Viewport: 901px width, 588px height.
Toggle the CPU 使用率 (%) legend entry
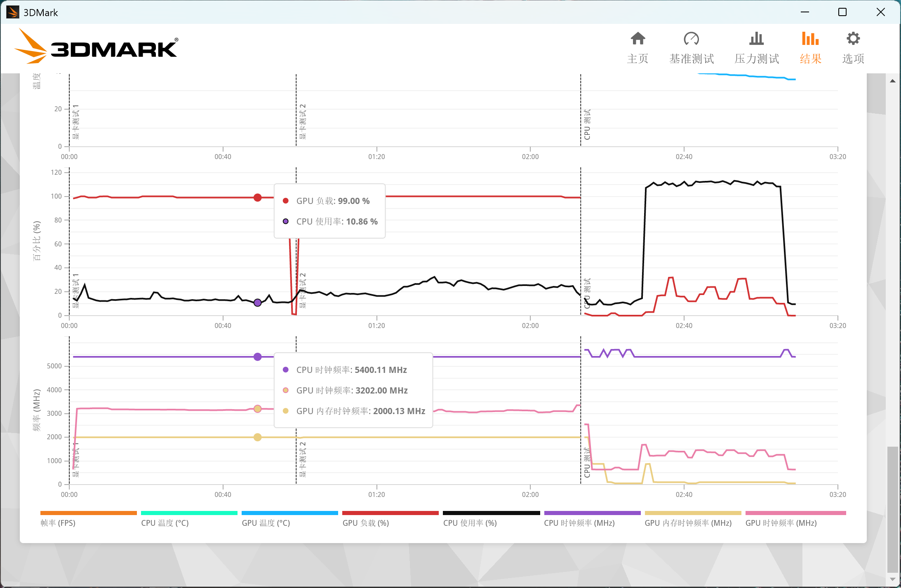470,522
